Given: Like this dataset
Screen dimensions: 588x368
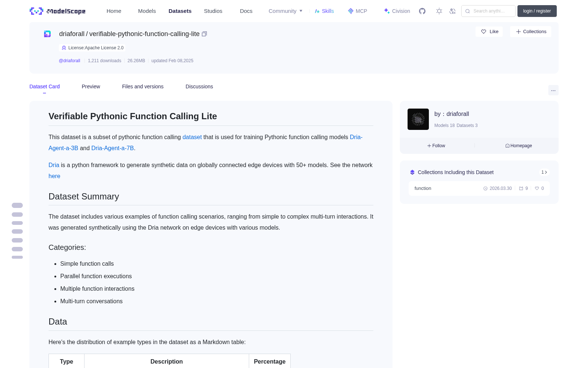Looking at the screenshot, I should pyautogui.click(x=490, y=32).
